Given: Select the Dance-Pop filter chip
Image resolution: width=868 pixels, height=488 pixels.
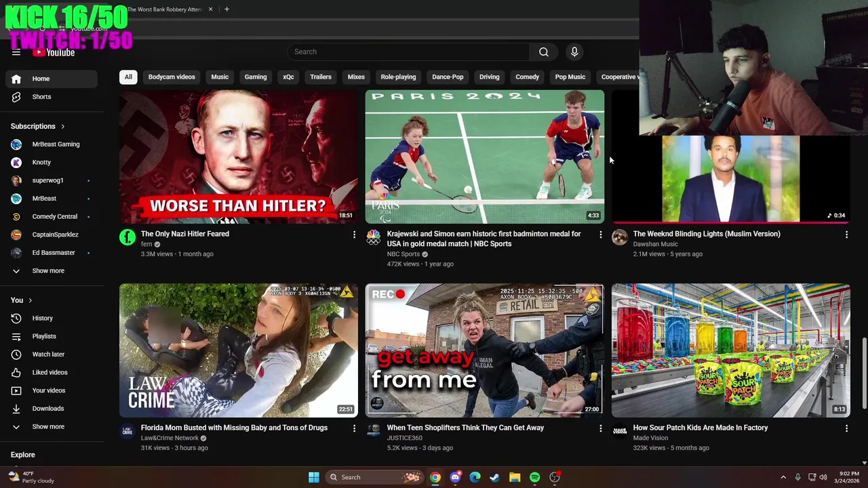Looking at the screenshot, I should [x=448, y=77].
